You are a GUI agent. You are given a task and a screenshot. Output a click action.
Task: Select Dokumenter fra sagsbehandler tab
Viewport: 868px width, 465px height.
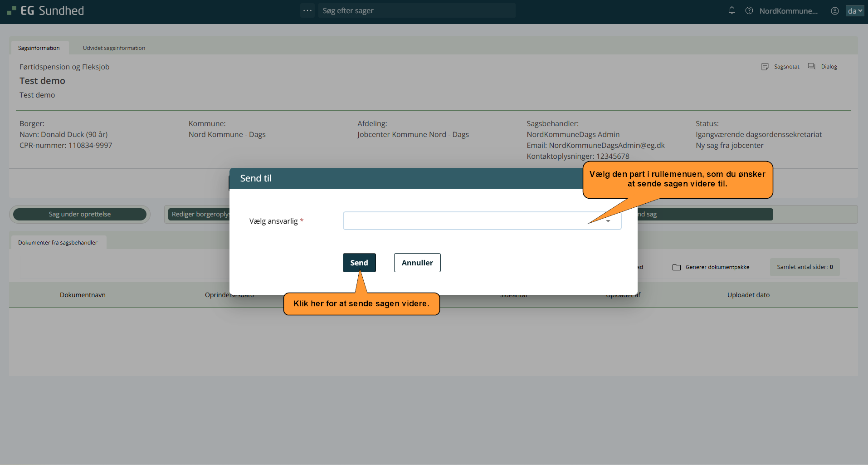(x=58, y=243)
